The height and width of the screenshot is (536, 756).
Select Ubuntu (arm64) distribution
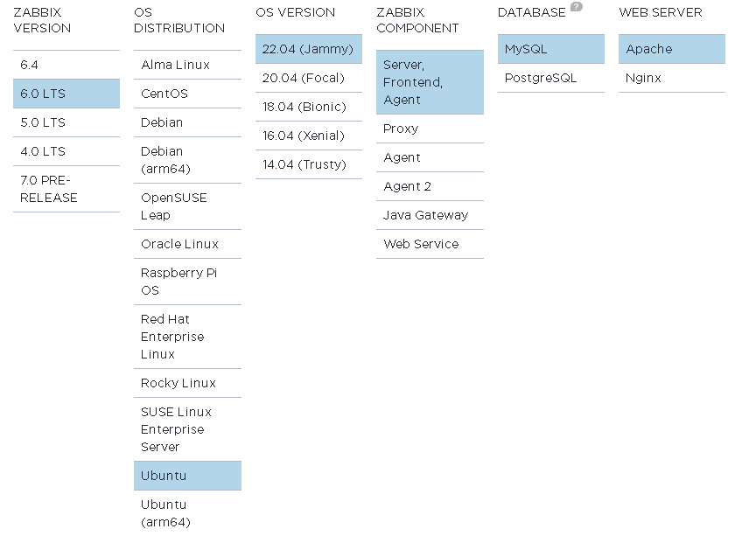pyautogui.click(x=187, y=513)
